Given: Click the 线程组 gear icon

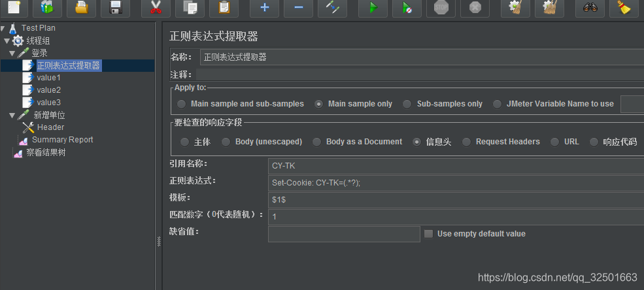Looking at the screenshot, I should (18, 40).
